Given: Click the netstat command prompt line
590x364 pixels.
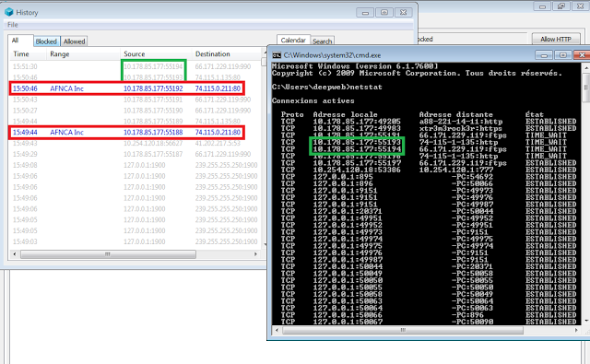Looking at the screenshot, I should (x=326, y=87).
